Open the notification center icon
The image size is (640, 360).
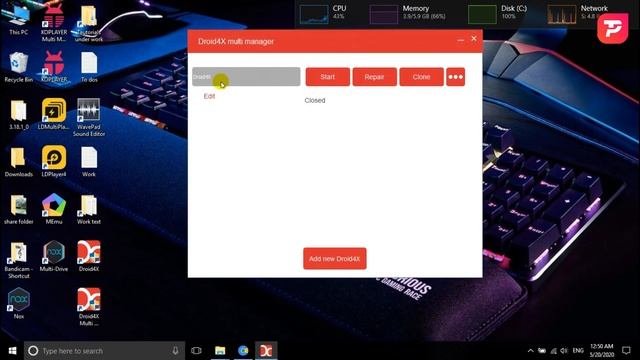(626, 351)
